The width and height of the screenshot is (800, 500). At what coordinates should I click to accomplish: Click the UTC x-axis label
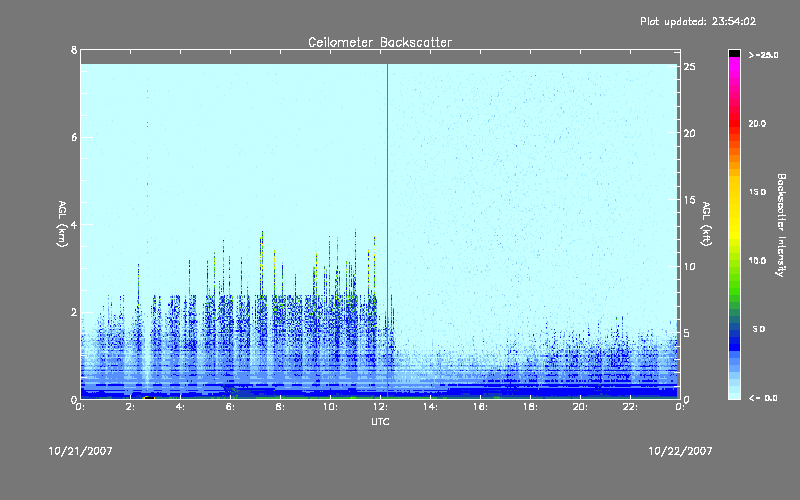[380, 421]
